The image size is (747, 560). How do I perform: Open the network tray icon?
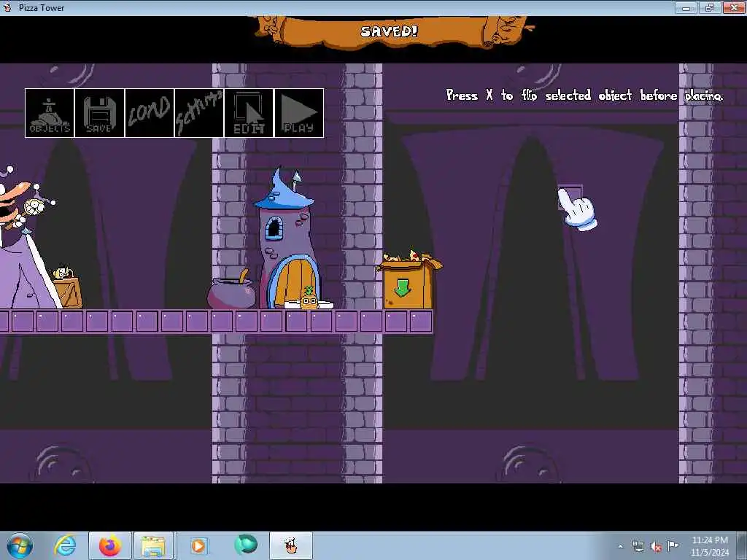(638, 547)
